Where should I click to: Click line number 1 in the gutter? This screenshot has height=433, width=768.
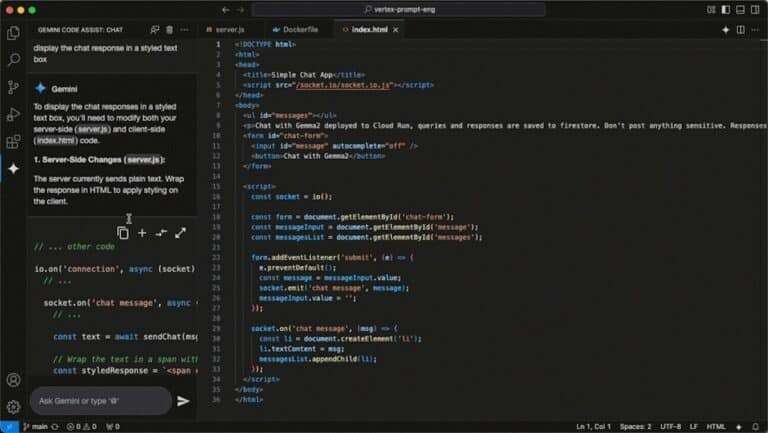point(218,44)
